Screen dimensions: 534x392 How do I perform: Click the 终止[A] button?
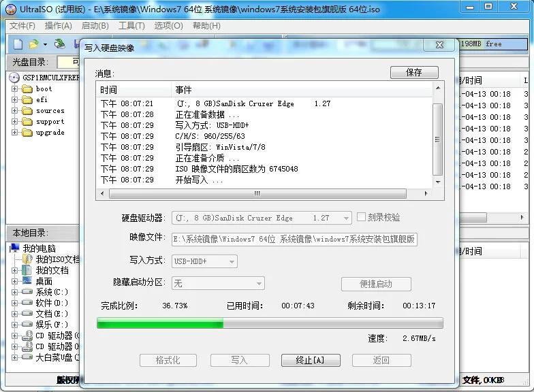point(311,360)
